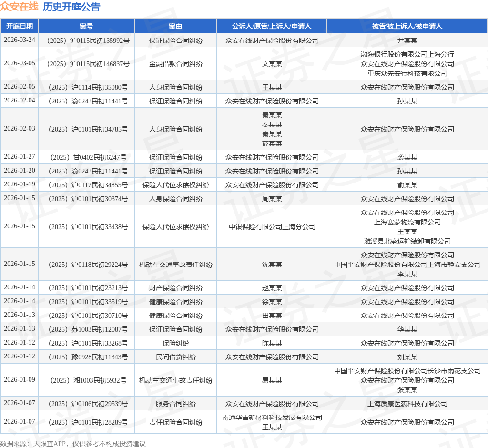Click plaintiff 王某某 in 2026-02-05 row

272,87
